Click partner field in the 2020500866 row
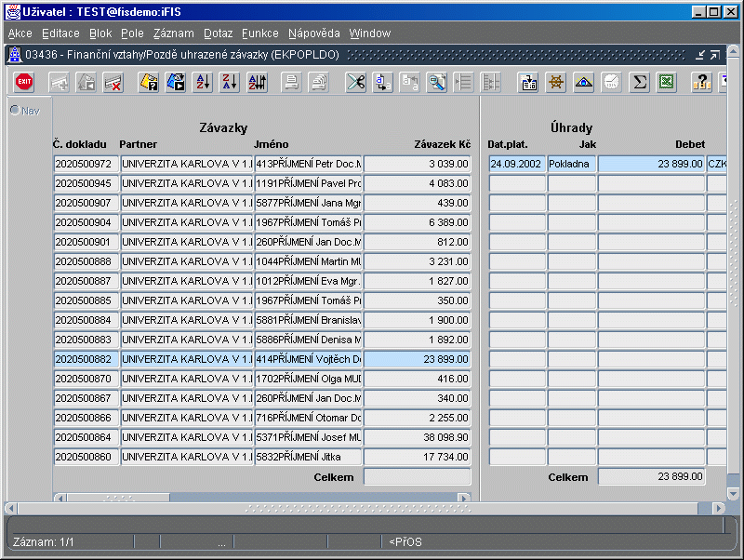This screenshot has height=560, width=744. click(x=187, y=418)
